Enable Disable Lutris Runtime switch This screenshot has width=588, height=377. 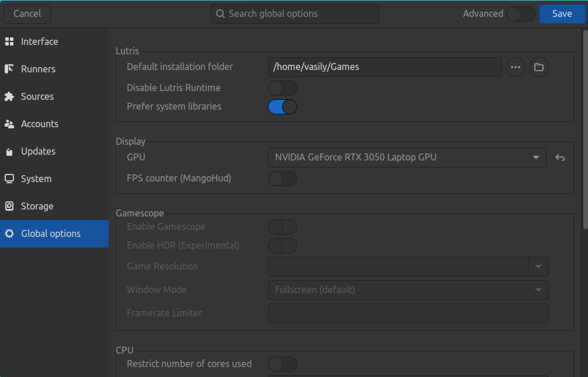click(283, 88)
